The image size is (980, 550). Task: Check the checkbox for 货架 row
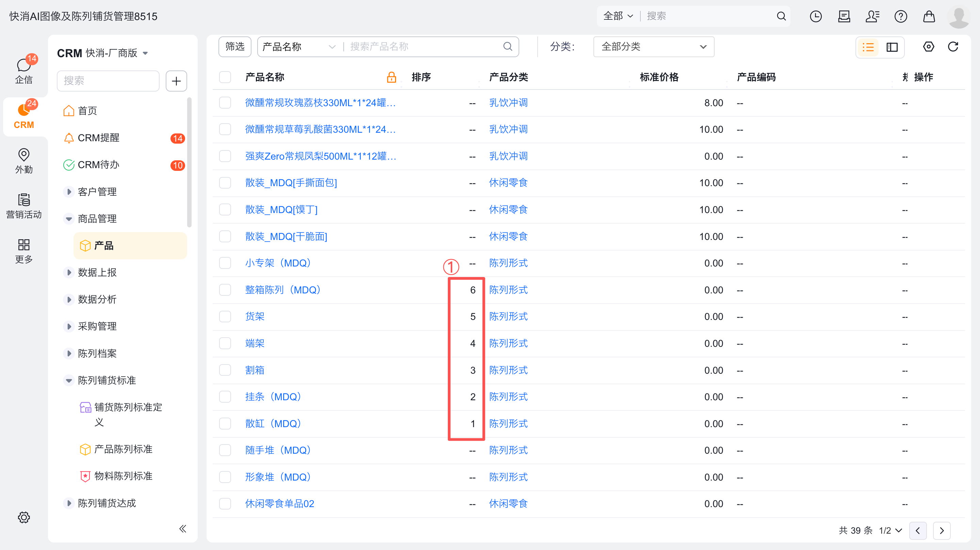click(x=225, y=317)
